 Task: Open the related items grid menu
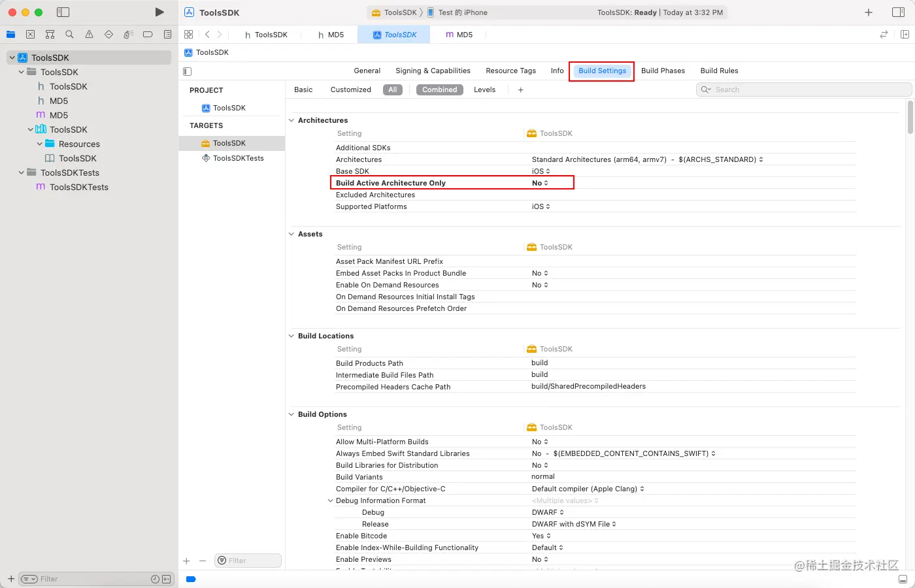pyautogui.click(x=188, y=35)
